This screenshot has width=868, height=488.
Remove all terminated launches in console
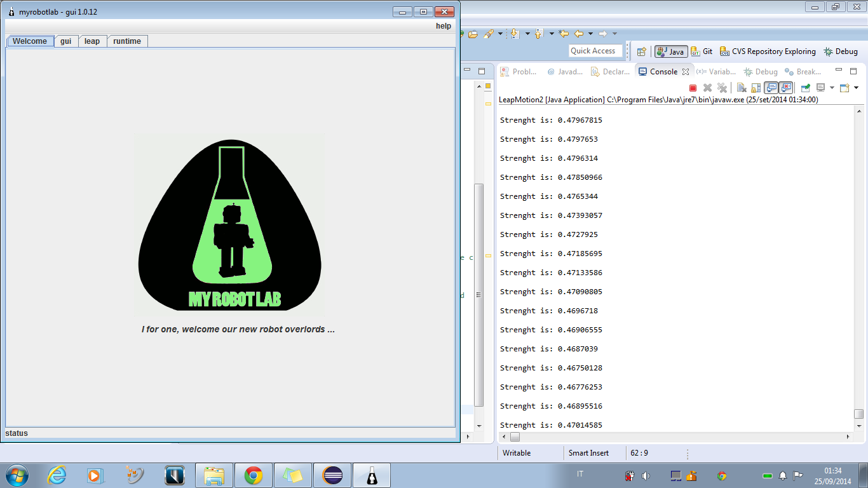[722, 88]
